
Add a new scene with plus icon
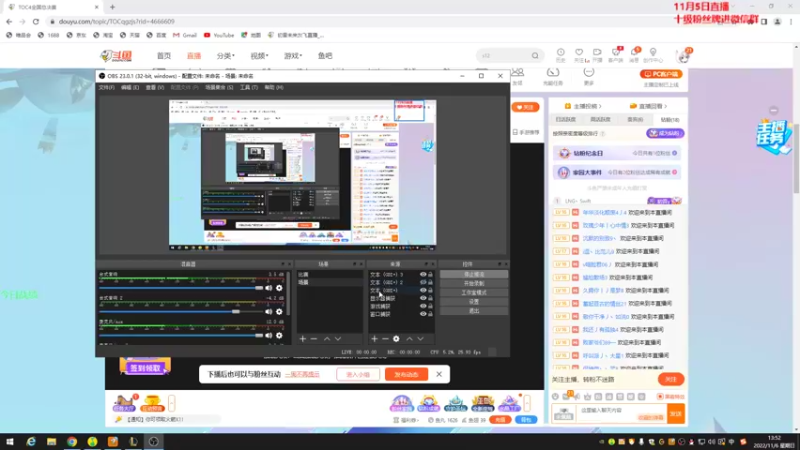(x=303, y=339)
